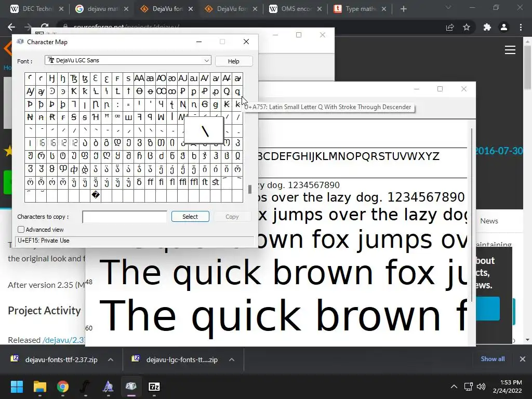Open the News tab on SourceForge page
The height and width of the screenshot is (399, 532).
pos(489,221)
